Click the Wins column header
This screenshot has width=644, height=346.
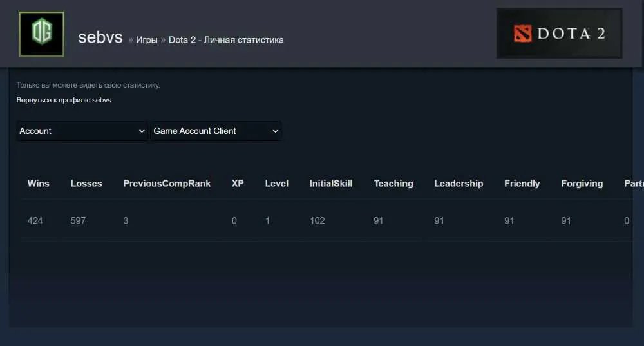coord(38,184)
